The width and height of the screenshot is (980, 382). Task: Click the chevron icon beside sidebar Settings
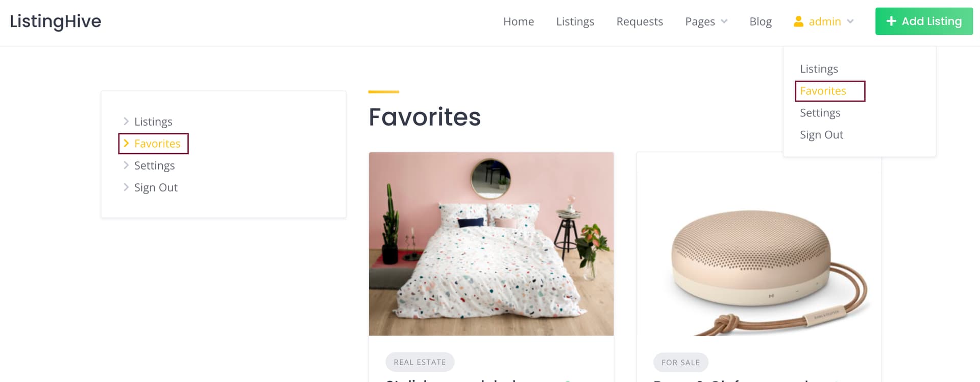tap(126, 165)
